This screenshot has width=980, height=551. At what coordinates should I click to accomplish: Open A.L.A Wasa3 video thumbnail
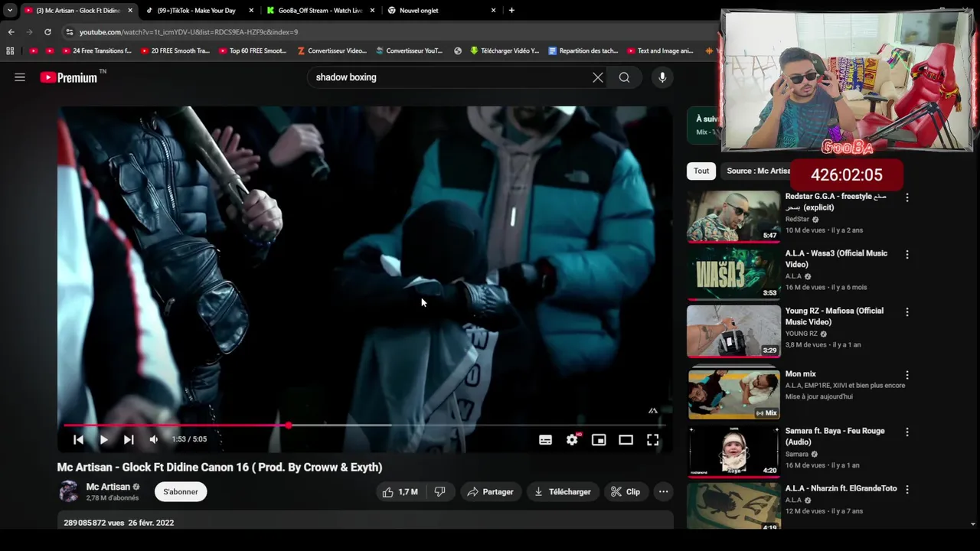tap(733, 273)
